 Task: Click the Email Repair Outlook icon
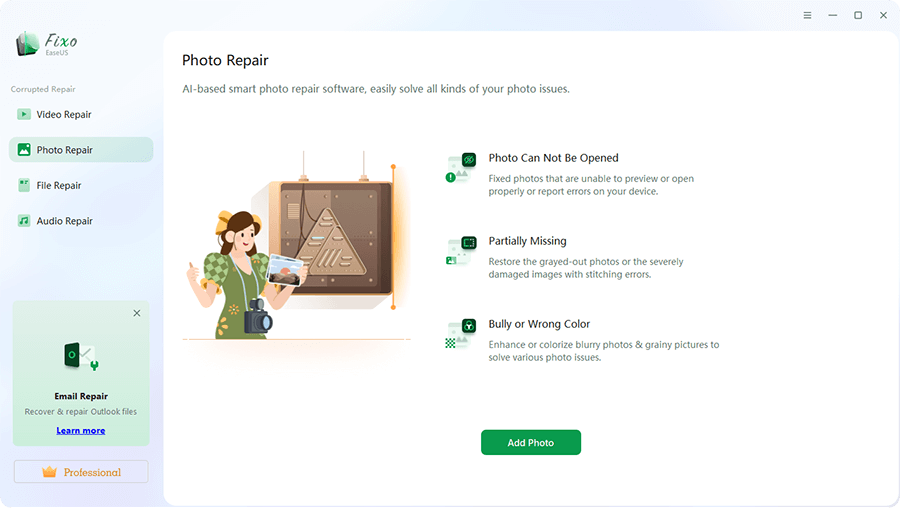pyautogui.click(x=81, y=356)
